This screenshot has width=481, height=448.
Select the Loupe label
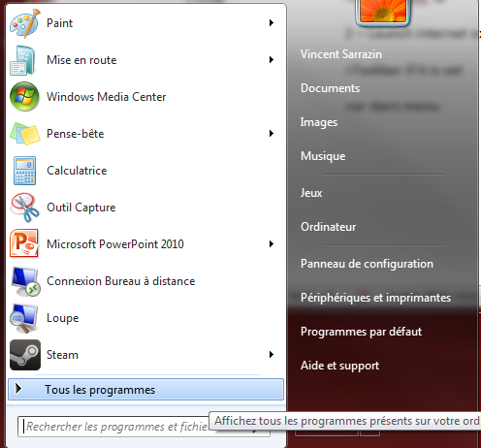point(63,318)
